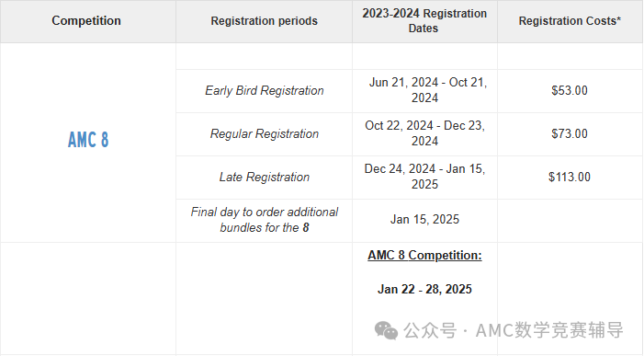Select the Oct 22 - Dec 23, 2024 dates
Screen dimensions: 644x356
click(x=424, y=133)
